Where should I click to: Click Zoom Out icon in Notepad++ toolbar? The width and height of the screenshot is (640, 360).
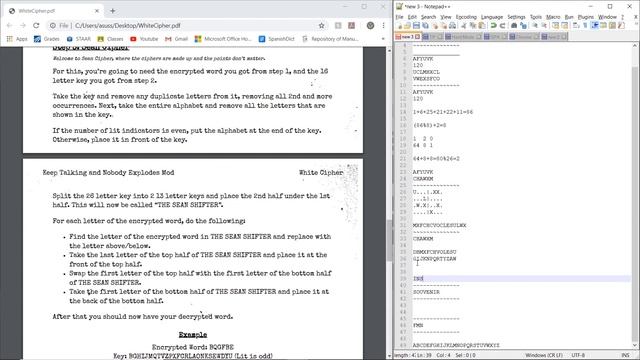pos(544,26)
